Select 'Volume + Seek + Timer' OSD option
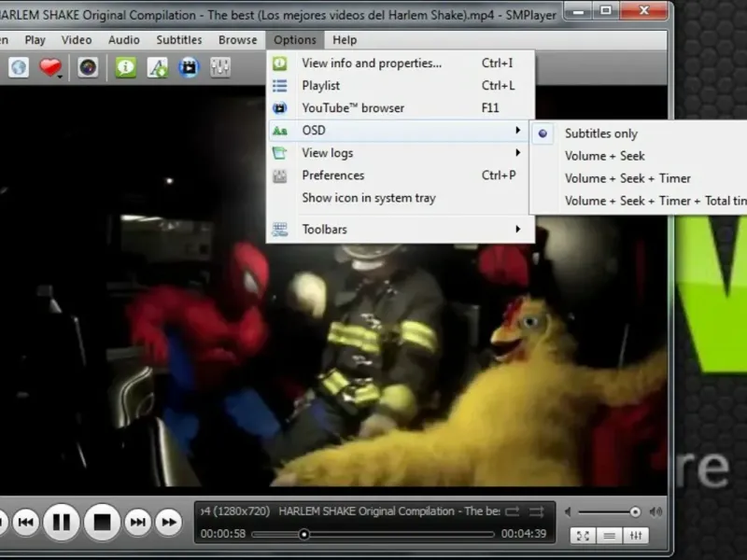The image size is (747, 560). [627, 178]
